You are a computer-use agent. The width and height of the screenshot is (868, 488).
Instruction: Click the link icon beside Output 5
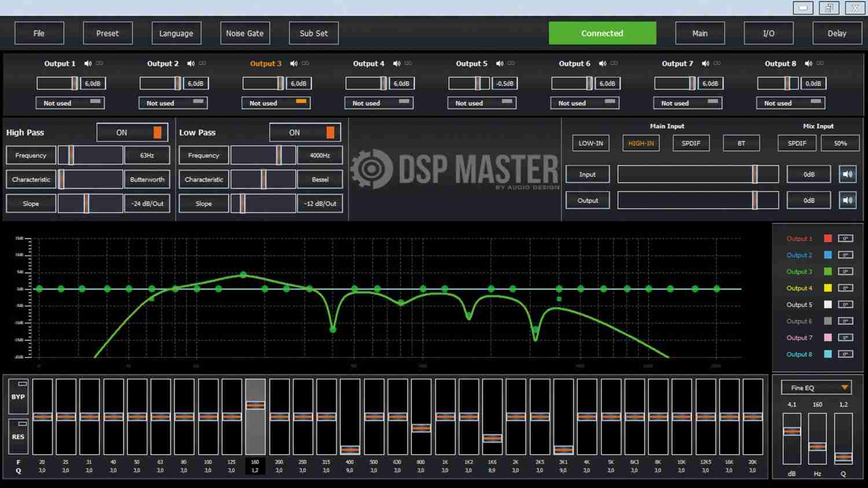pyautogui.click(x=512, y=64)
